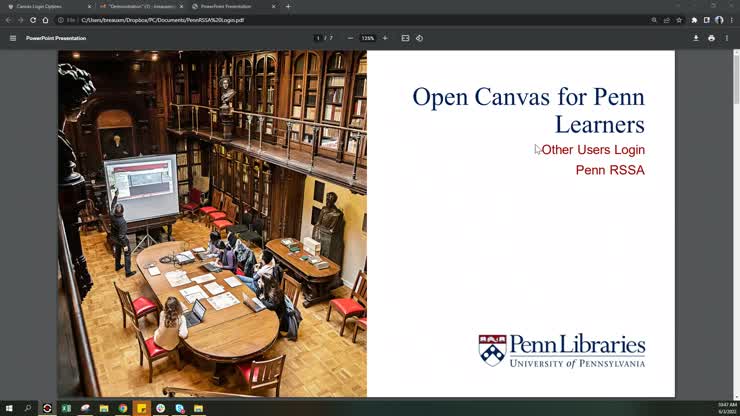Open the PDF sidebar menu icon
This screenshot has width=740, height=416.
(13, 38)
